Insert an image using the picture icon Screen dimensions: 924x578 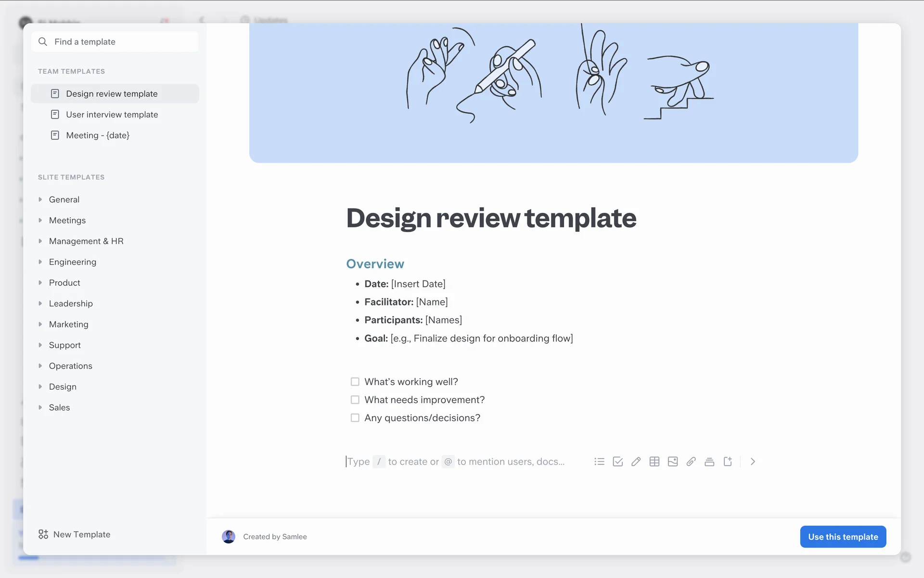tap(672, 461)
